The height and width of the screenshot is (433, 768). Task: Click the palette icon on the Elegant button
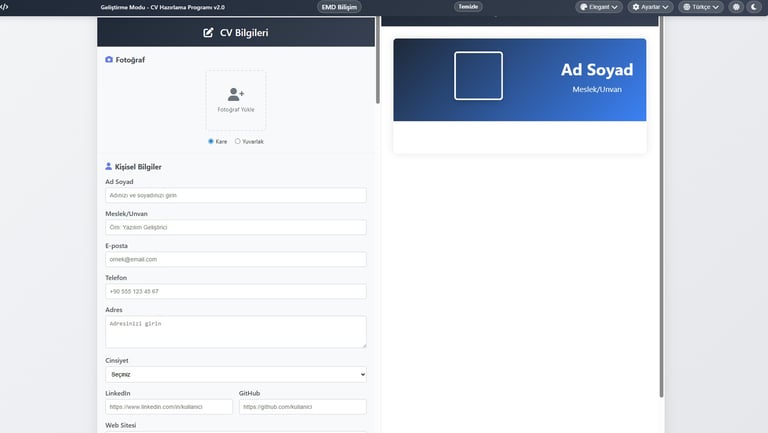583,7
